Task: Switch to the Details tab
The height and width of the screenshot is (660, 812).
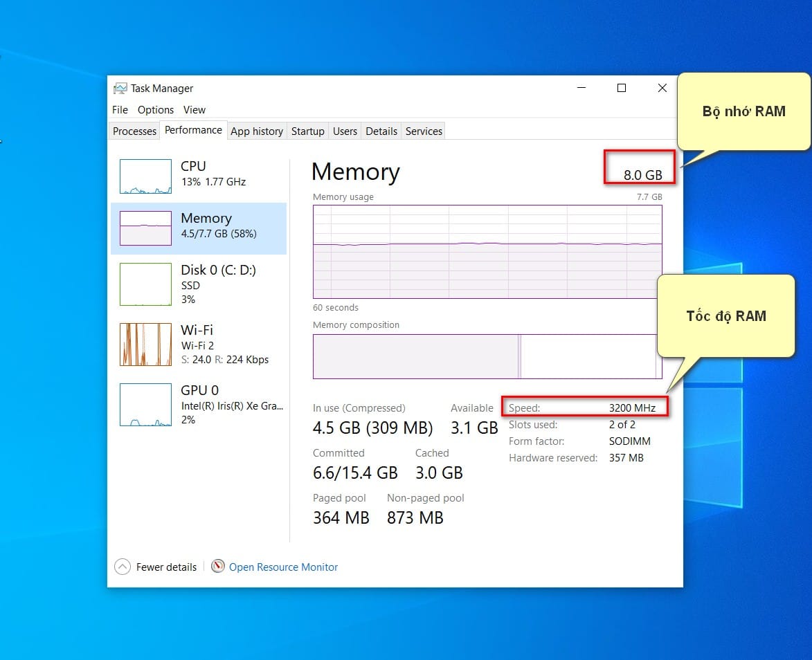Action: 381,131
